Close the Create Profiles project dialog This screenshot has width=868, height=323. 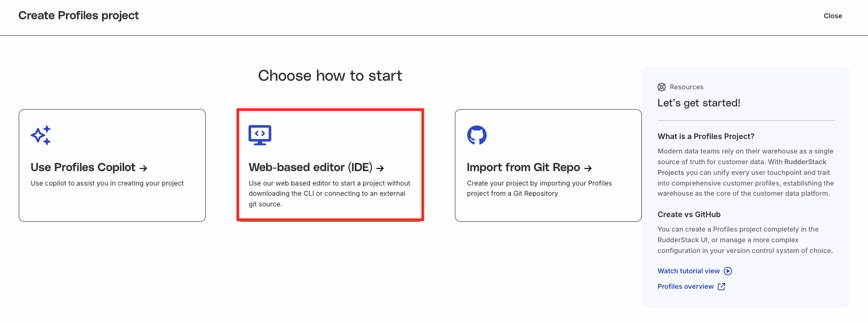[833, 16]
